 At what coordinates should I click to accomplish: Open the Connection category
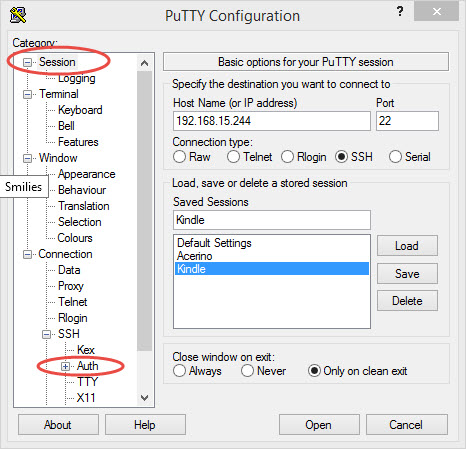tap(65, 254)
